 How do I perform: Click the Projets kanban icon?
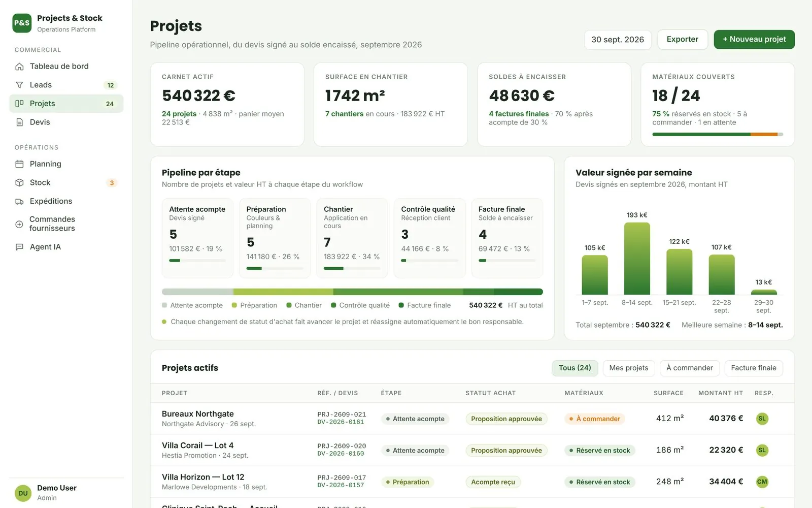tap(19, 104)
